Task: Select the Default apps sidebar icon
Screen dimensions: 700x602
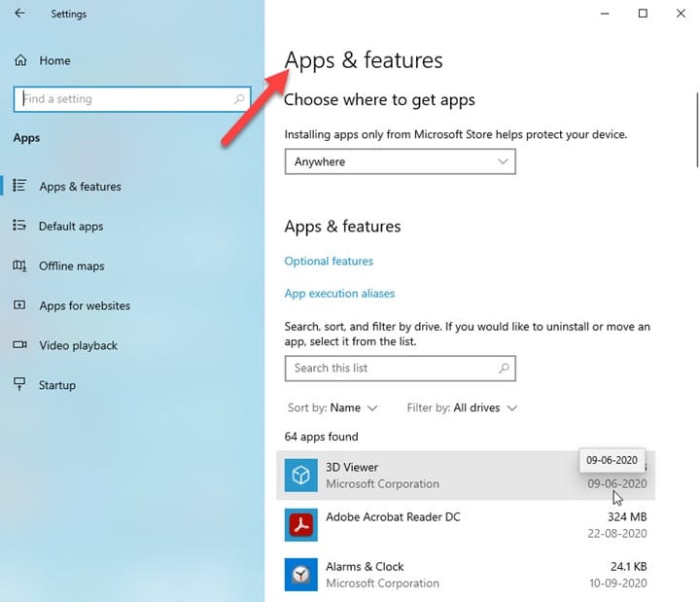Action: 19,225
